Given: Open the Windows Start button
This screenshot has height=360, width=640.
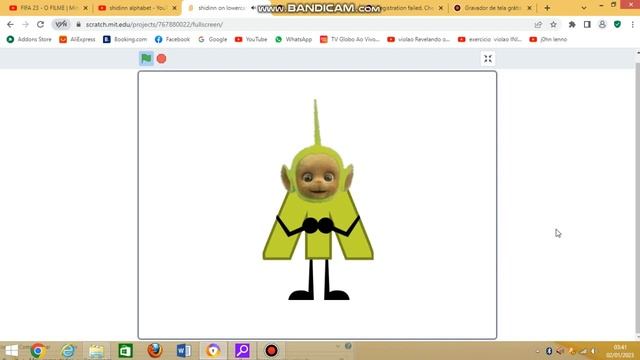Looking at the screenshot, I should pos(11,351).
